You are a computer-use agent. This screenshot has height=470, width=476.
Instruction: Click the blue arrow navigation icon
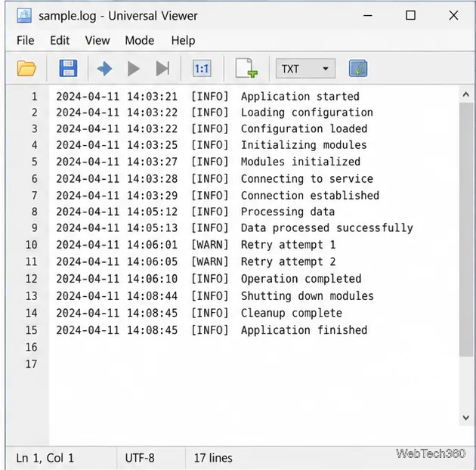pyautogui.click(x=104, y=69)
